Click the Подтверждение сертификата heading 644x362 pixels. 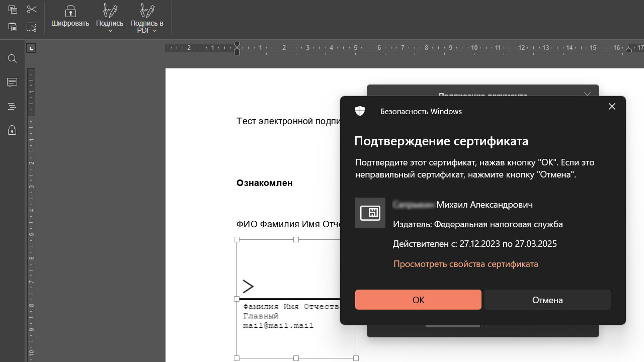pos(441,141)
